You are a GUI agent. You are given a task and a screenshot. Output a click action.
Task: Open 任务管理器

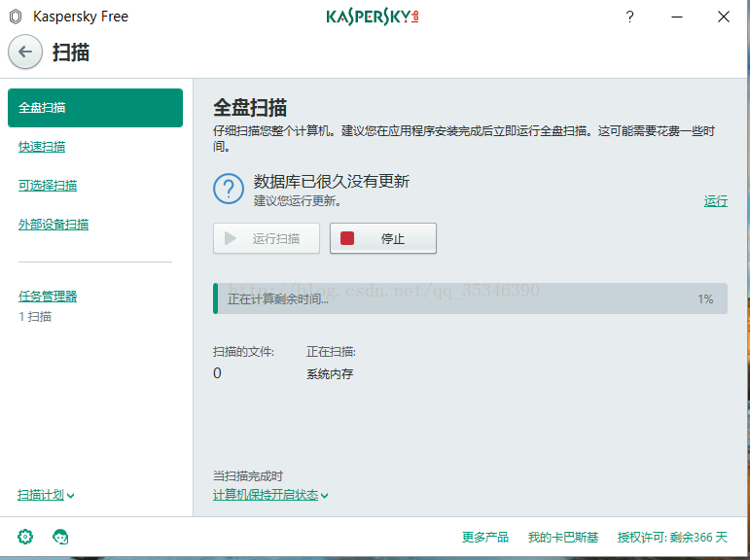[x=48, y=297]
